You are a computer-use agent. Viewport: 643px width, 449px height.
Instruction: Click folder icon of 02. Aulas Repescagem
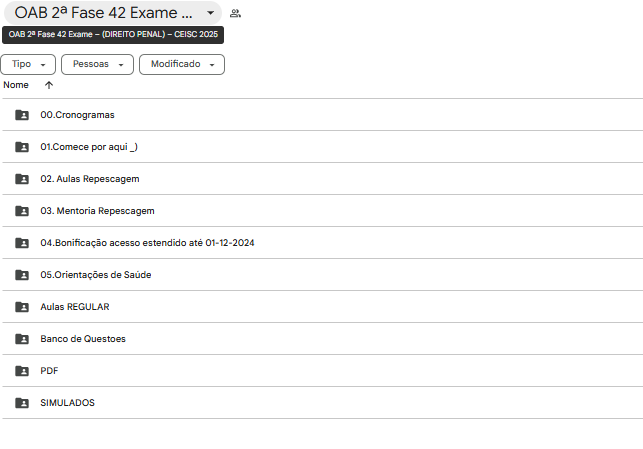coord(22,179)
